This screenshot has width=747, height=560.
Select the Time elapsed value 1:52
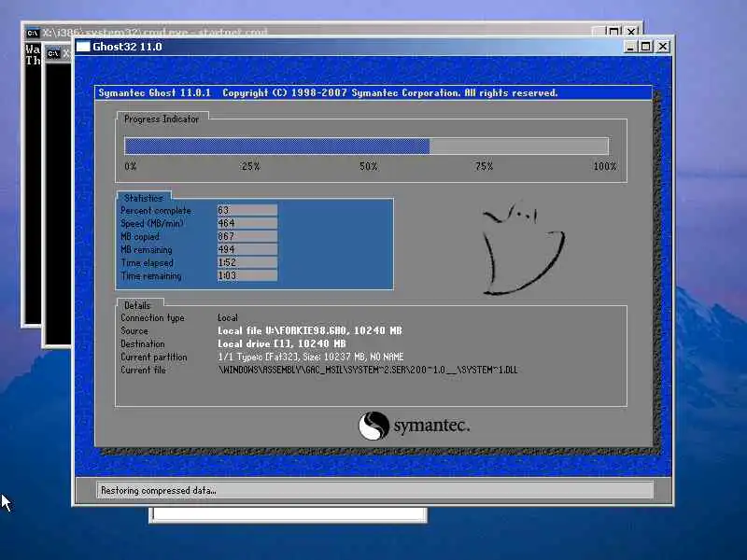[x=247, y=262]
